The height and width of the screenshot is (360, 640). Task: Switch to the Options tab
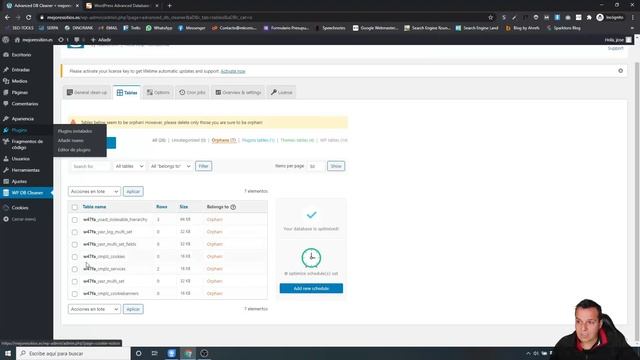click(x=158, y=93)
